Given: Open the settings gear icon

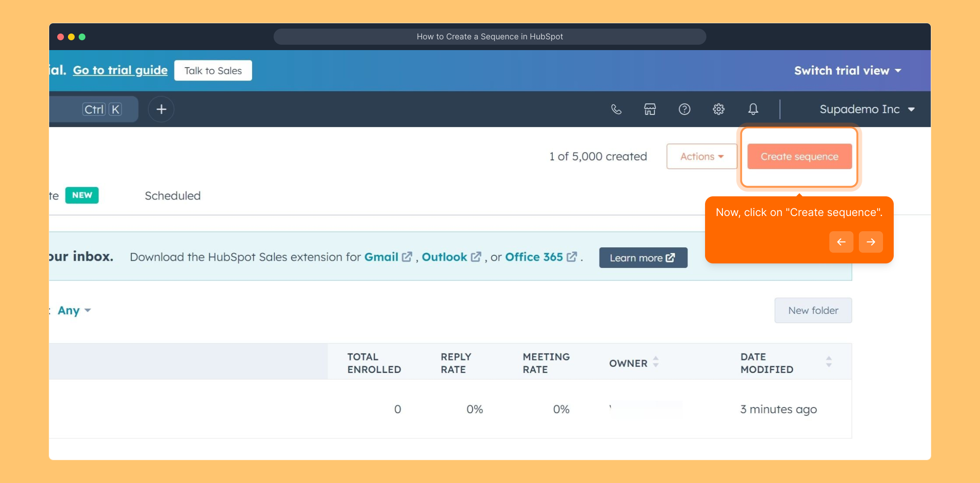Looking at the screenshot, I should [x=718, y=109].
